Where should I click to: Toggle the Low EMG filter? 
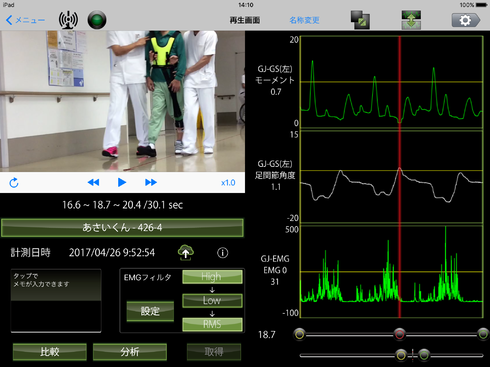tap(212, 300)
